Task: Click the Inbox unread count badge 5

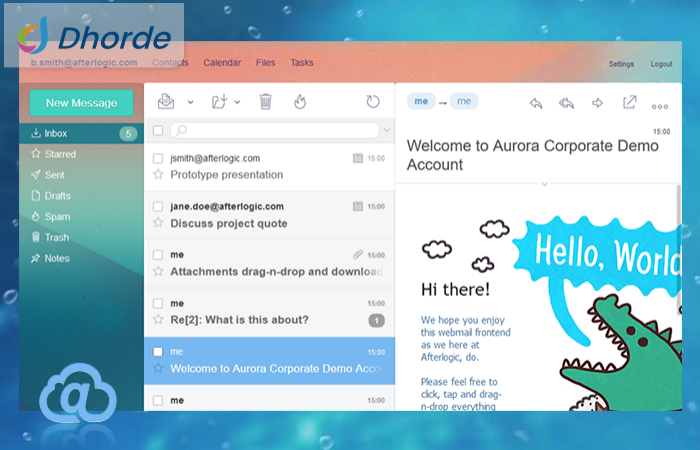Action: coord(128,133)
